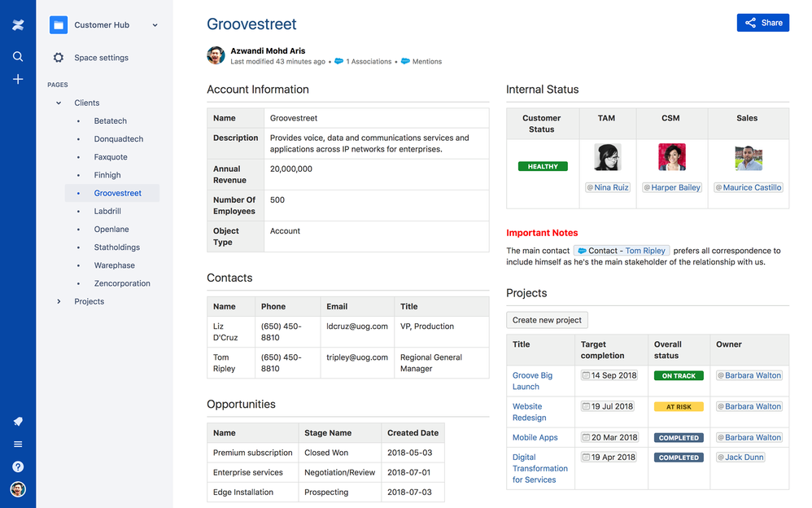Click the Customer Hub space folder icon

[59, 25]
